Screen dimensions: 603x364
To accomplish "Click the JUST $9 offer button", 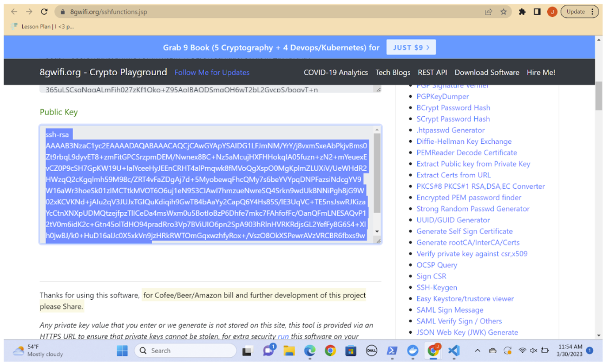I will [x=411, y=47].
